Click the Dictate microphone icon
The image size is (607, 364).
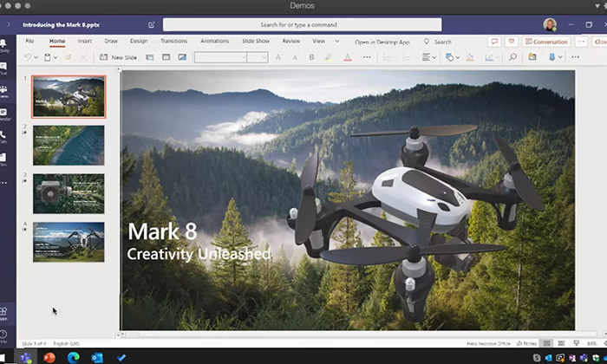[x=552, y=57]
